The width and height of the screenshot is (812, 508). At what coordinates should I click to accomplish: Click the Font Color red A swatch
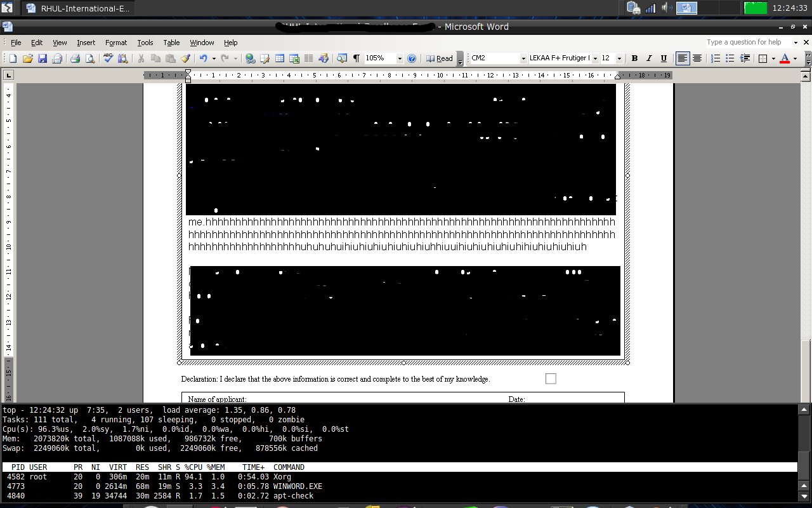coord(785,58)
